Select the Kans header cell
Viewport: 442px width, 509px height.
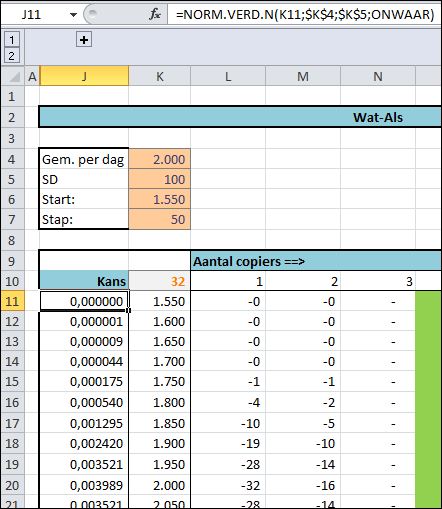[84, 281]
